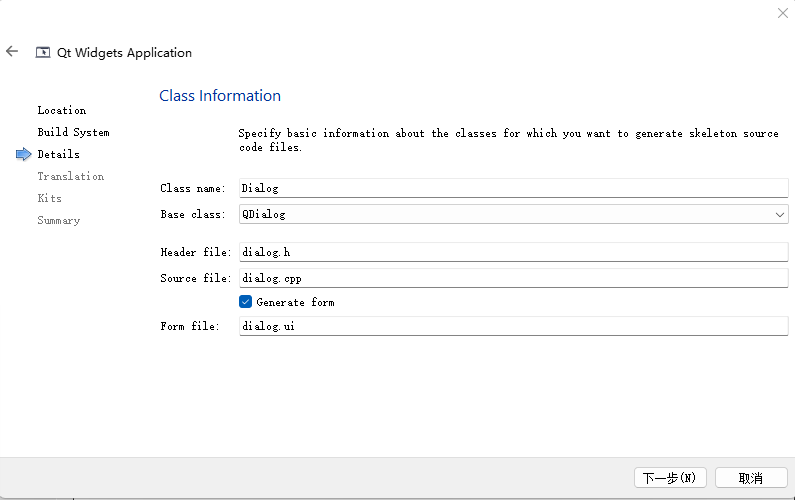Click the Header file input field
This screenshot has height=500, width=795.
click(514, 252)
